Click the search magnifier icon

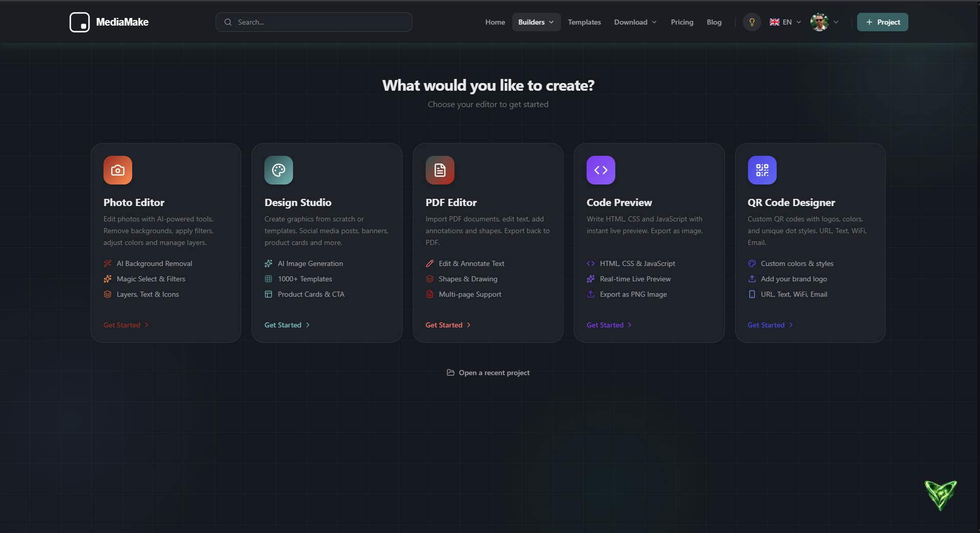pyautogui.click(x=228, y=22)
